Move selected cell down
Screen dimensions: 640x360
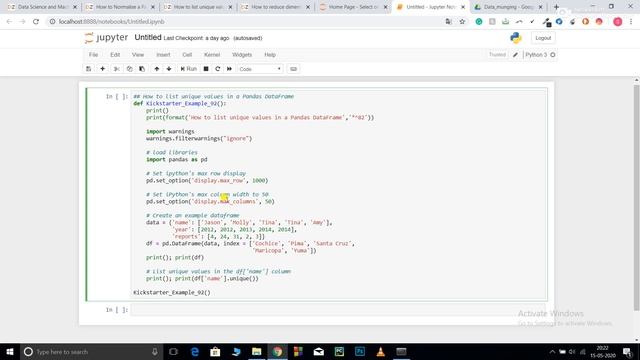(169, 69)
